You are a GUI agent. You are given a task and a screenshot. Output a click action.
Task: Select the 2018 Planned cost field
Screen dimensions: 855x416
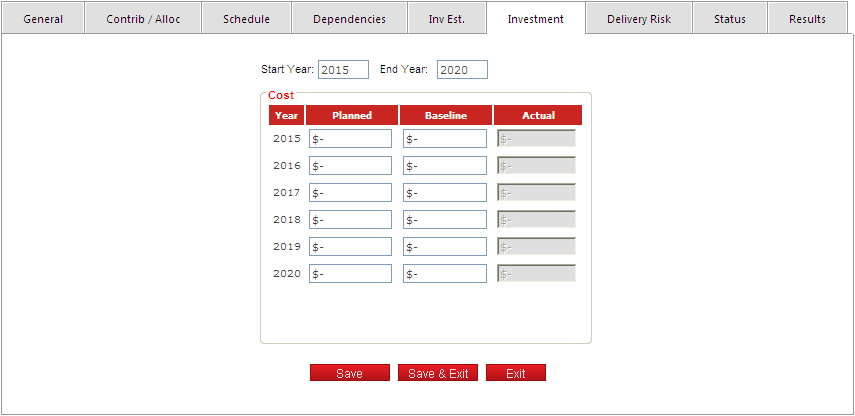(350, 220)
